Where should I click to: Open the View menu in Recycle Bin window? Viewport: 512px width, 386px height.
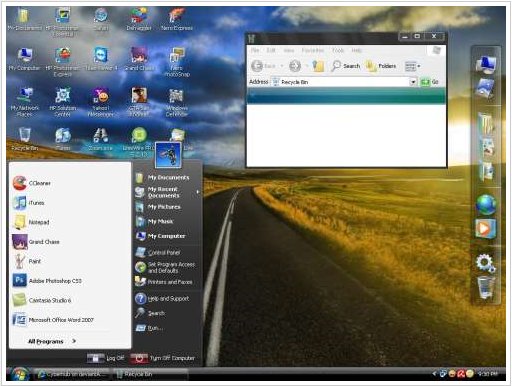tap(288, 50)
